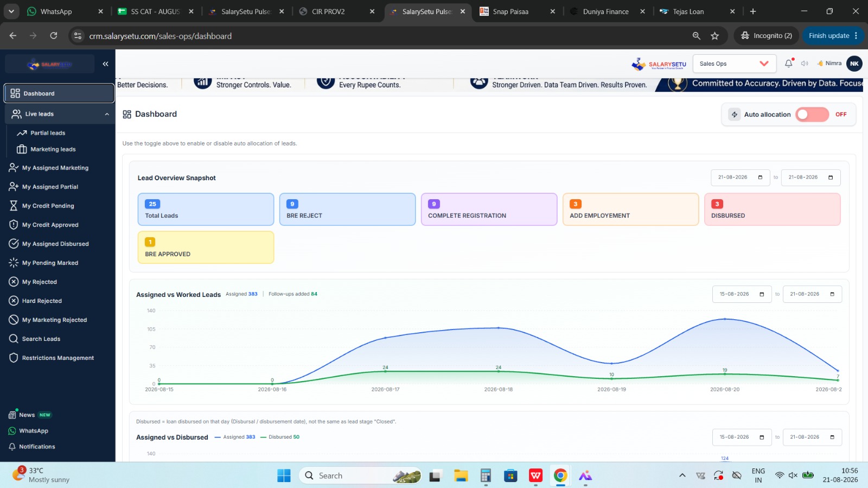This screenshot has width=868, height=488.
Task: Click the COMPLETE REGISTRATION card
Action: (489, 210)
